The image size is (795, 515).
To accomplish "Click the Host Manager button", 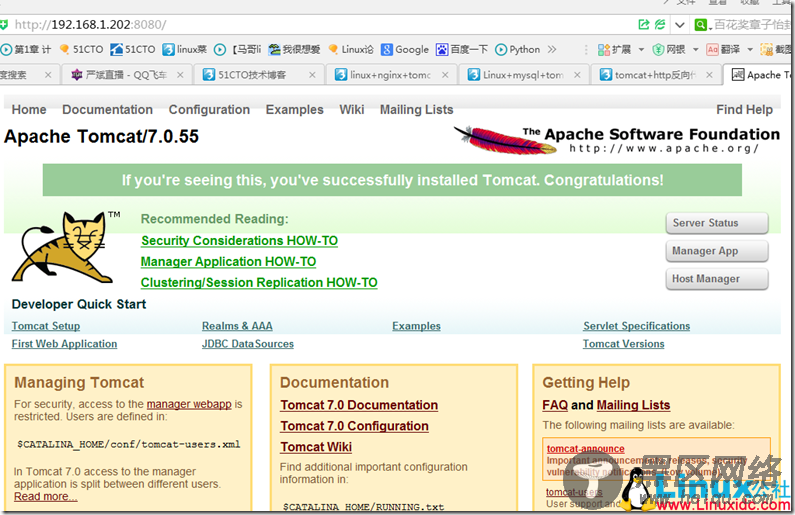I will 717,279.
